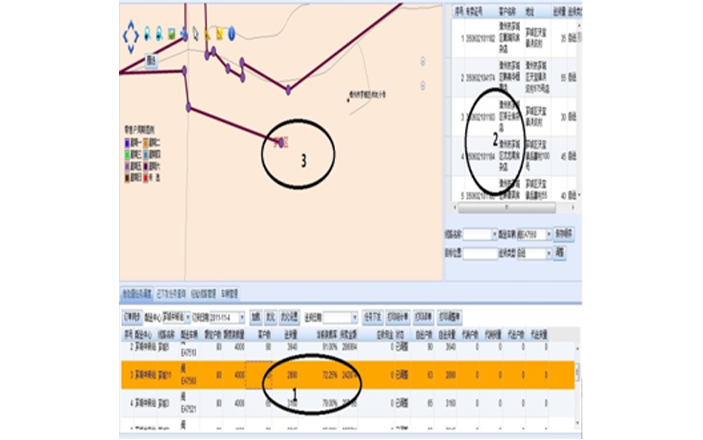This screenshot has width=703, height=440.
Task: Click the pan left arrow on the map navigator
Action: 123,35
